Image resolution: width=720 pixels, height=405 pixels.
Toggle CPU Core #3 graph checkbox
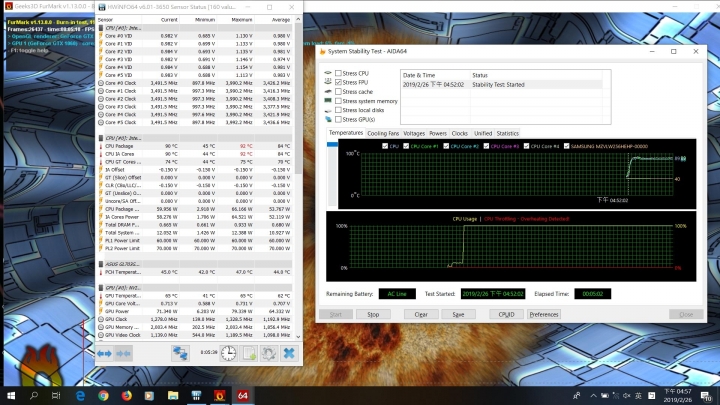(x=486, y=146)
